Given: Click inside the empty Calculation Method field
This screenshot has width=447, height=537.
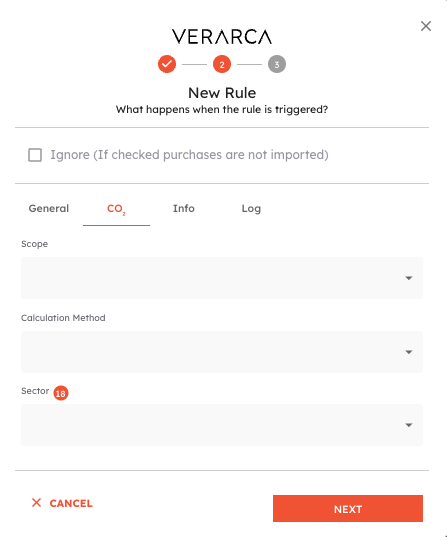Looking at the screenshot, I should pyautogui.click(x=222, y=352).
